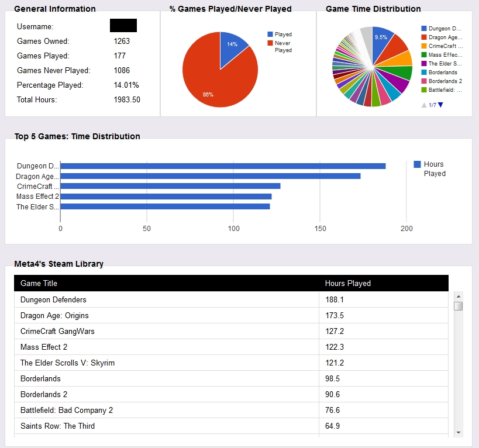Screen dimensions: 479x448
Task: Grab the library table scrollbar thumb
Action: [x=458, y=306]
